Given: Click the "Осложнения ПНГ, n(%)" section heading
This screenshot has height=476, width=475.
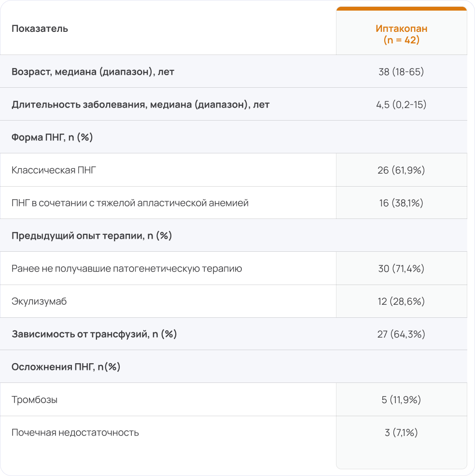Looking at the screenshot, I should click(66, 367).
